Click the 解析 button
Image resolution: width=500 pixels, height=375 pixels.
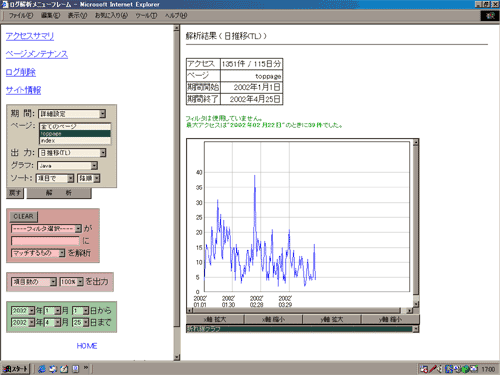59,193
